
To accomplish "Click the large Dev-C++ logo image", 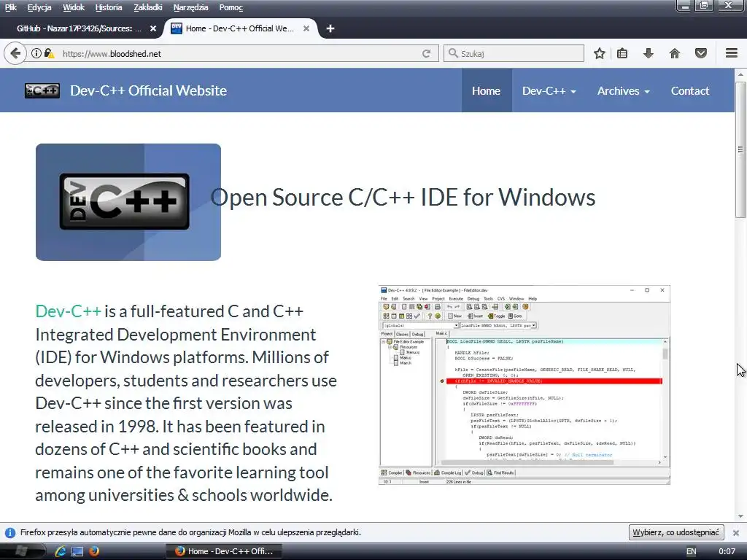I will (128, 202).
